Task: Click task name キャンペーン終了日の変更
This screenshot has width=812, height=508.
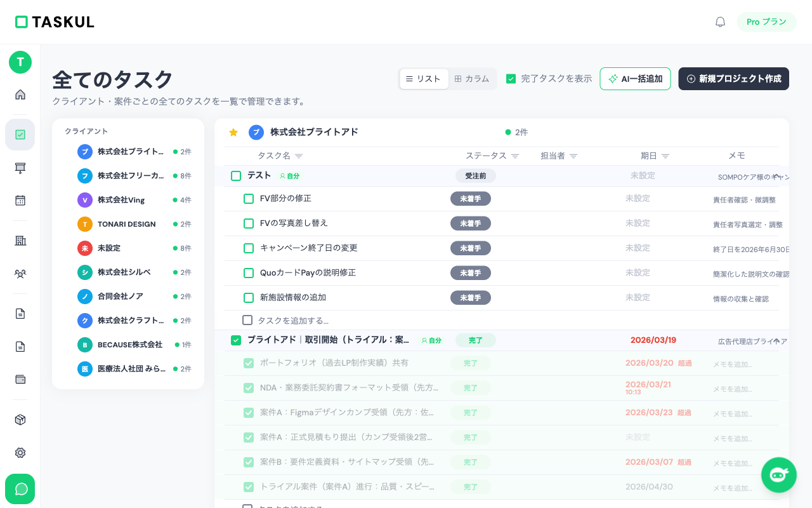Action: (309, 248)
